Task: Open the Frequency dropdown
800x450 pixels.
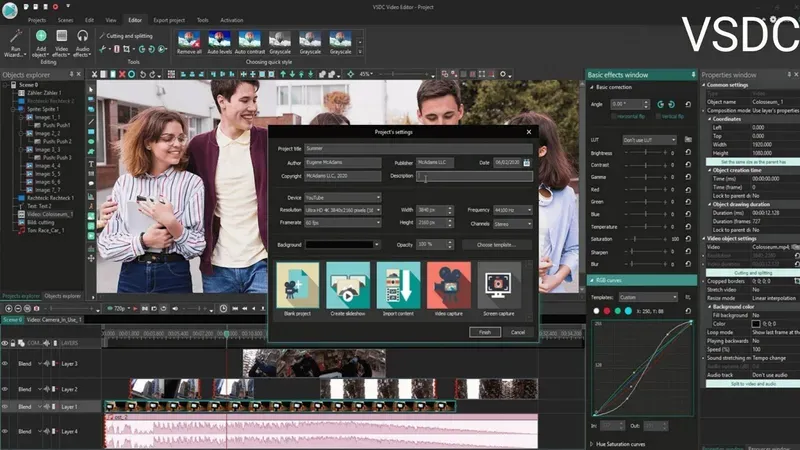Action: coord(513,210)
